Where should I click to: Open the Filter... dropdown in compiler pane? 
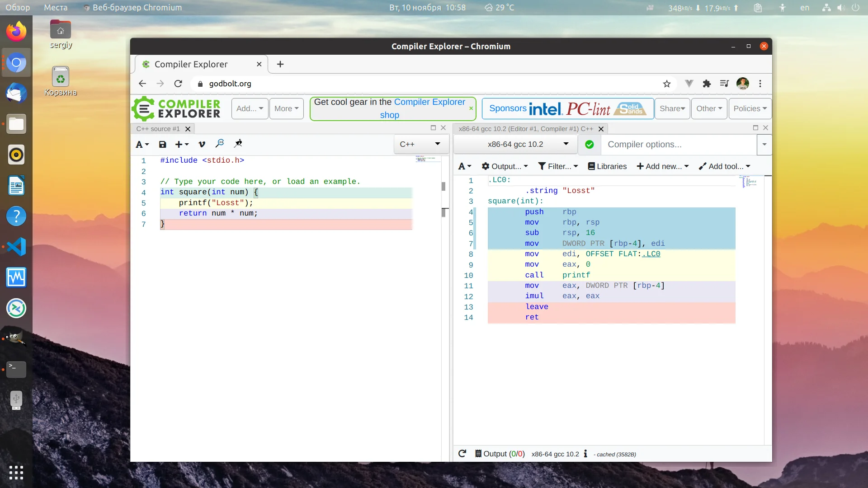tap(558, 166)
